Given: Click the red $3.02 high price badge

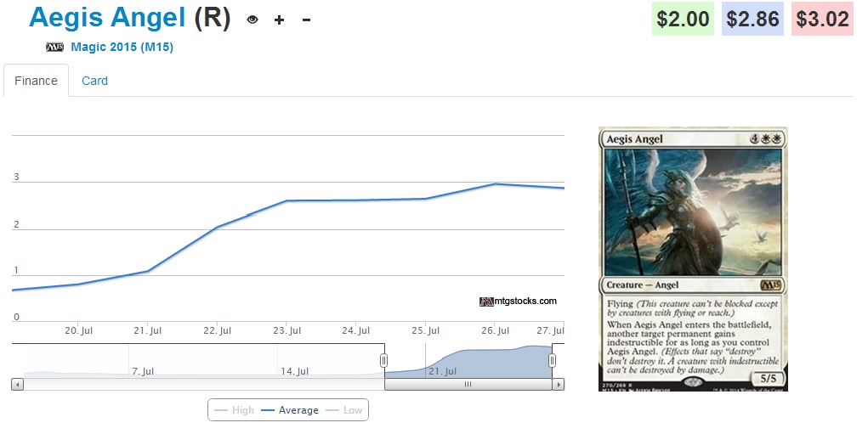Looking at the screenshot, I should [823, 19].
